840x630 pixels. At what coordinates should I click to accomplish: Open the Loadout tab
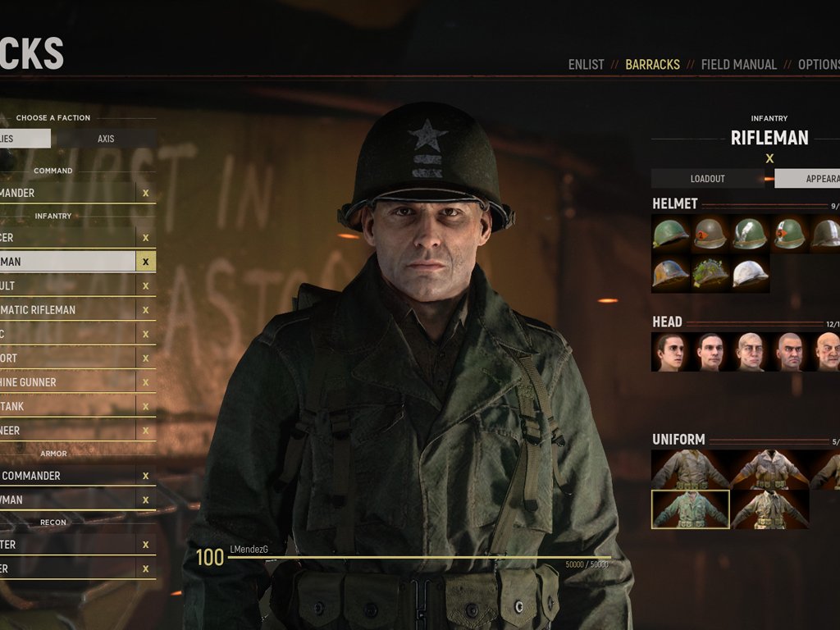coord(707,178)
